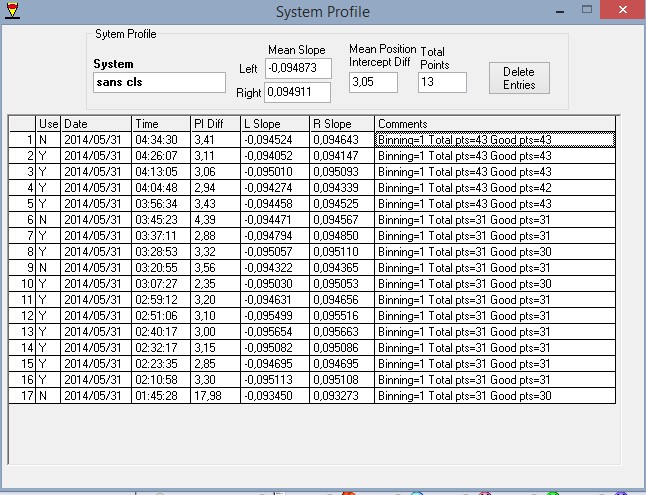The width and height of the screenshot is (646, 495).
Task: Select the Mean Slope Left field
Action: tap(298, 68)
